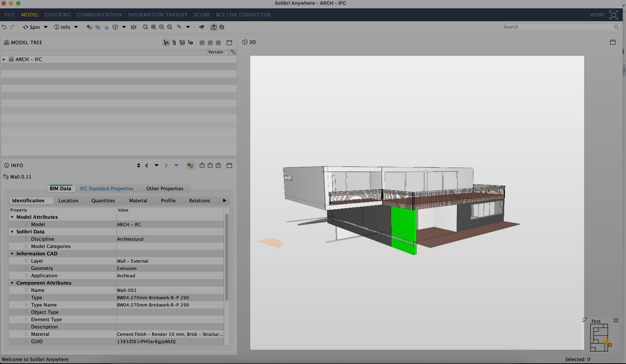Select the Zoom In tool

point(153,27)
